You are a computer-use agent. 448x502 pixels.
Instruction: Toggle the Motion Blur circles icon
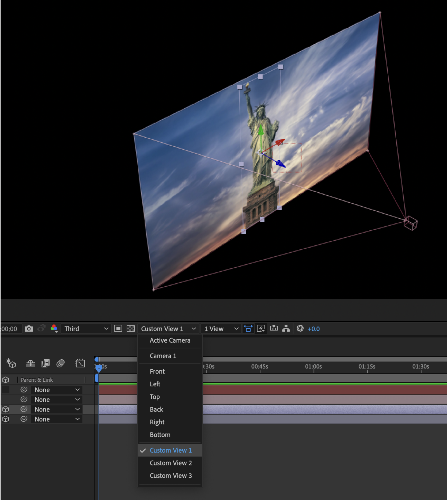tap(61, 363)
